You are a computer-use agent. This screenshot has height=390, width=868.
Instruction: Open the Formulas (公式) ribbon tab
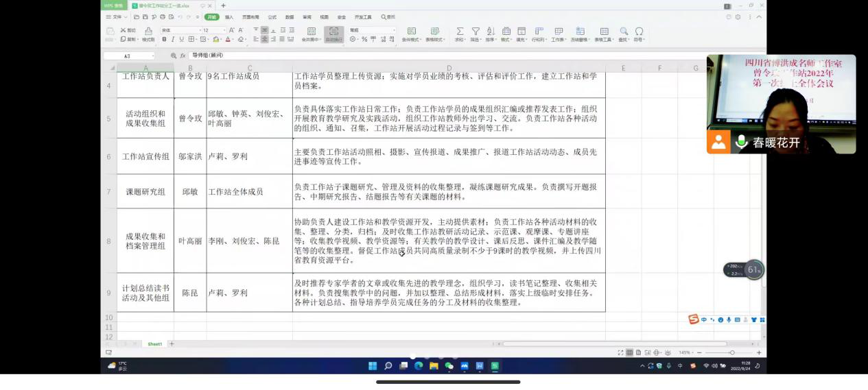click(x=272, y=16)
